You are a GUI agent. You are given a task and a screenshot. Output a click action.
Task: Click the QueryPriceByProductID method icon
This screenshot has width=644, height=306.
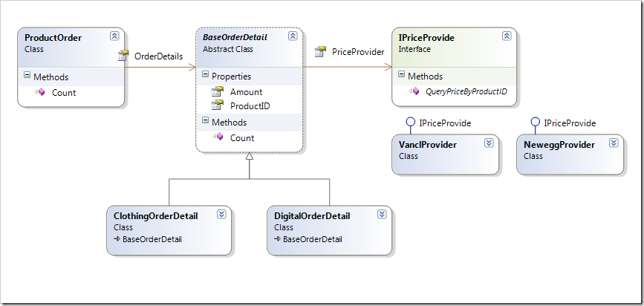[414, 91]
